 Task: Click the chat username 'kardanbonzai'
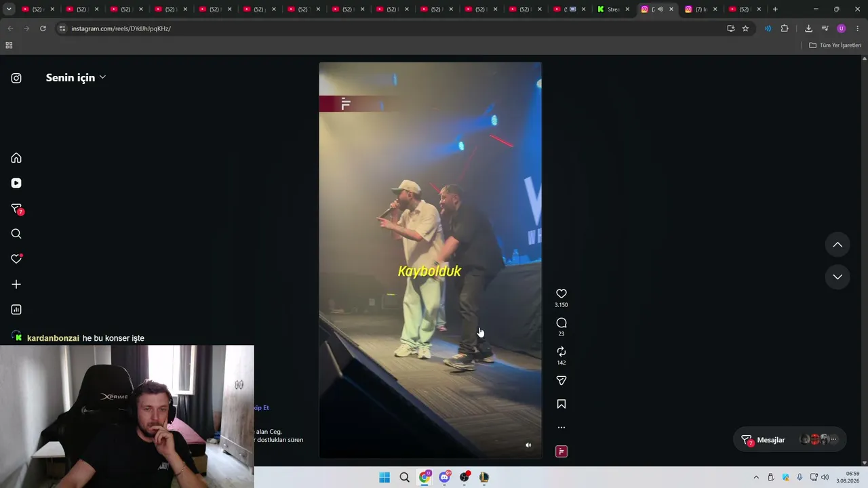point(54,338)
